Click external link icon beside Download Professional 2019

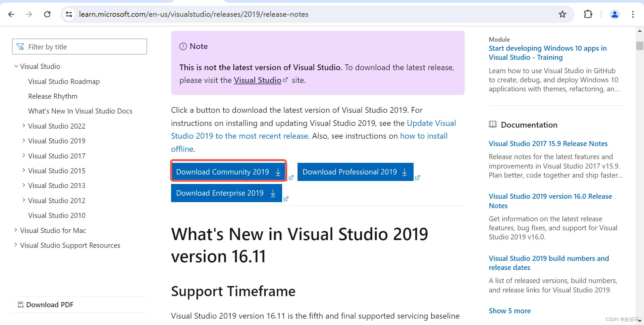point(418,178)
